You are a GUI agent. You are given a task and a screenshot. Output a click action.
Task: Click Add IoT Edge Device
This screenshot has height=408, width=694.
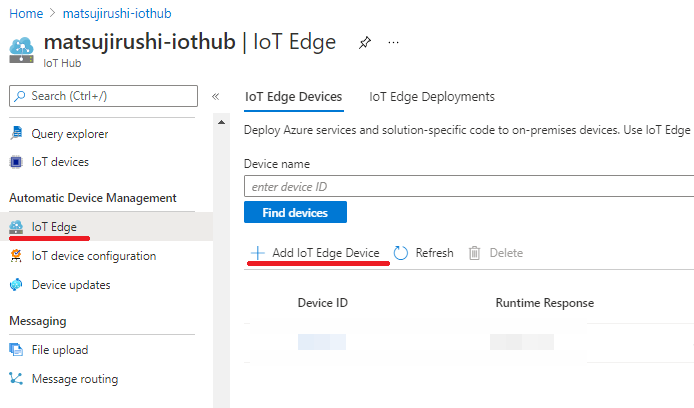[x=326, y=253]
